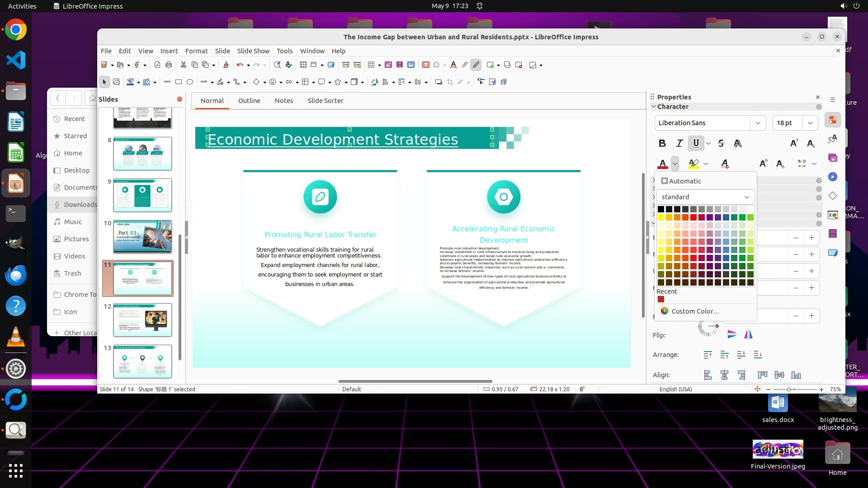Click Superscript icon in sidebar
Viewport: 868px width, 488px height.
[x=763, y=164]
